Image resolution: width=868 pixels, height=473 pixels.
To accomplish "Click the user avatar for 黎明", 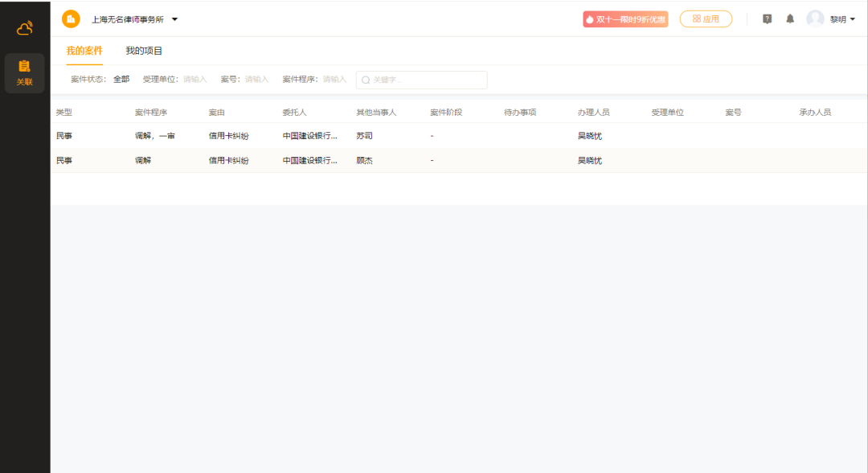I will [x=815, y=19].
